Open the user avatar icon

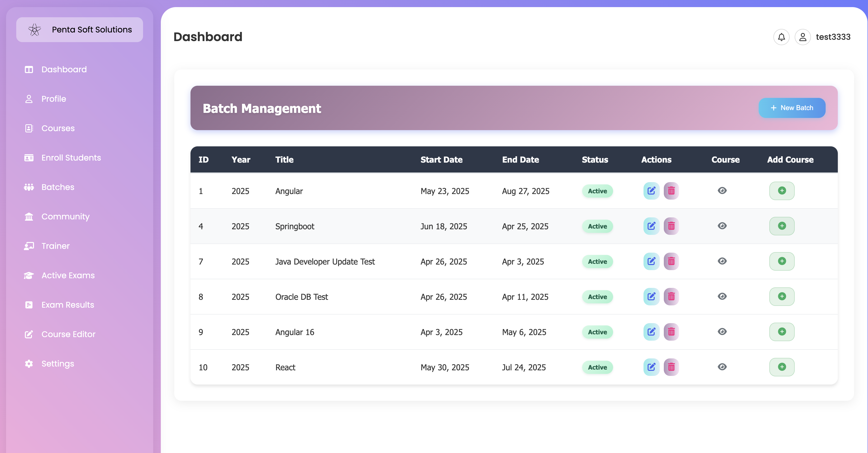(802, 37)
